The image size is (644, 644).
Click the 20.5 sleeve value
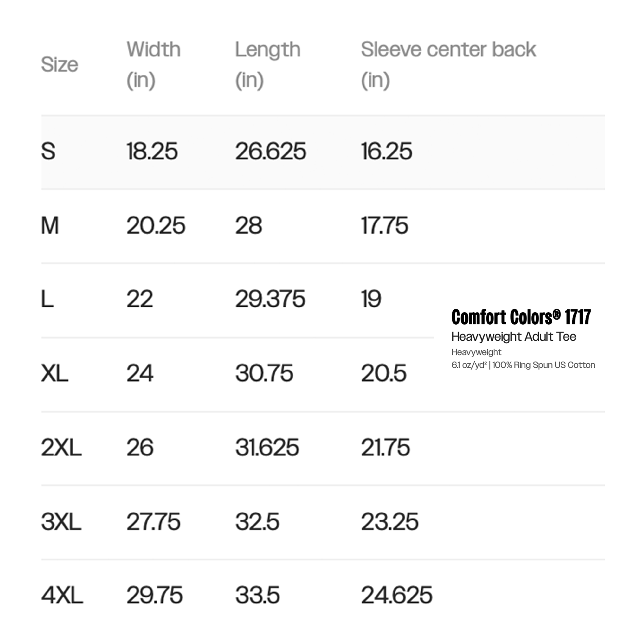[384, 373]
